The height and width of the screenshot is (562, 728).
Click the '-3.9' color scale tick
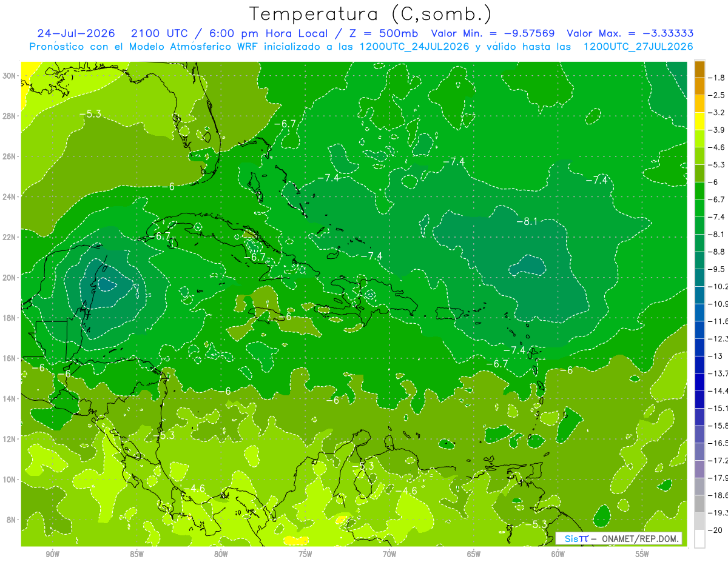point(718,130)
